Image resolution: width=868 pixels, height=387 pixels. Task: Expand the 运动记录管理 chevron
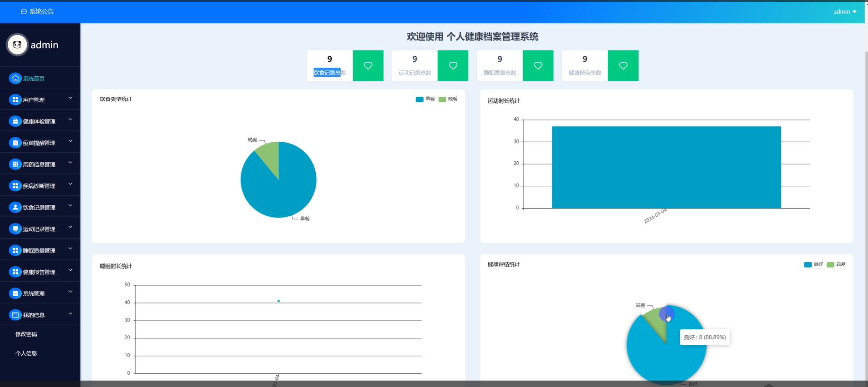(70, 227)
